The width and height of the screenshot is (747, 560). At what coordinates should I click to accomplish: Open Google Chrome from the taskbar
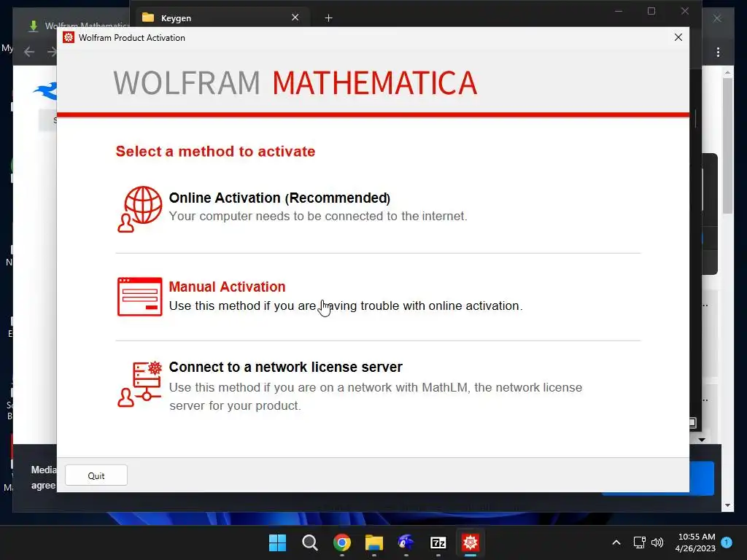click(342, 542)
